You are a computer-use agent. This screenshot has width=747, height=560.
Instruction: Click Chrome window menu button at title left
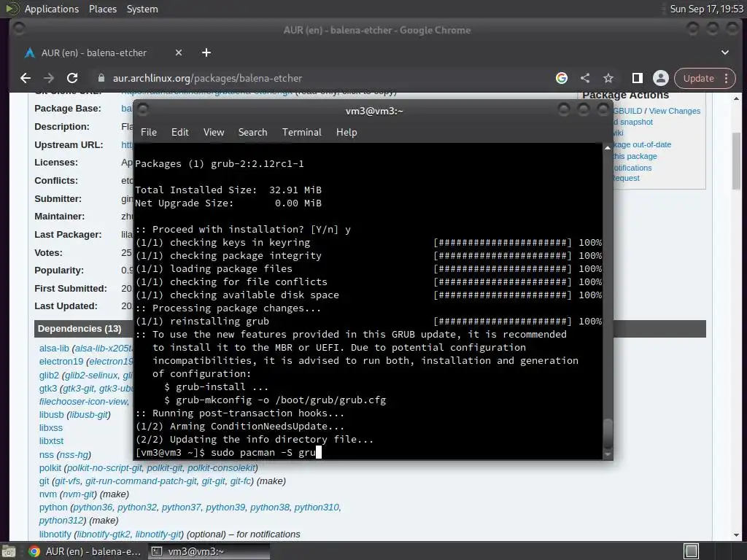[x=18, y=29]
